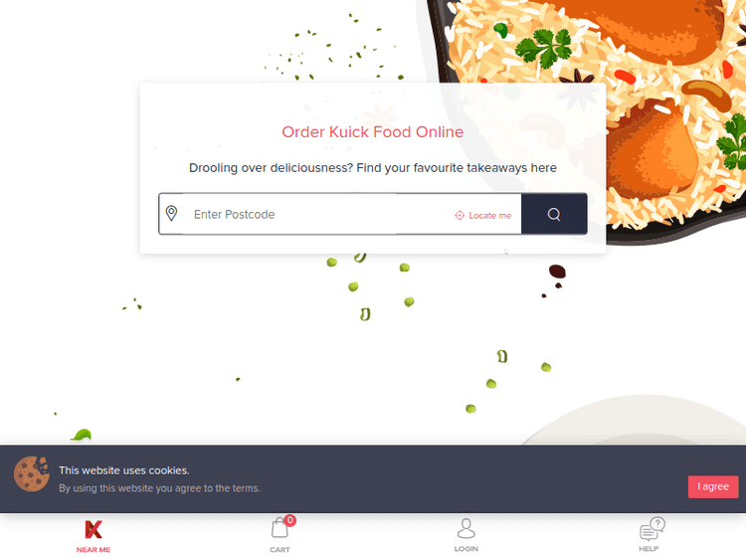Click the magnifying glass search button

(x=554, y=214)
